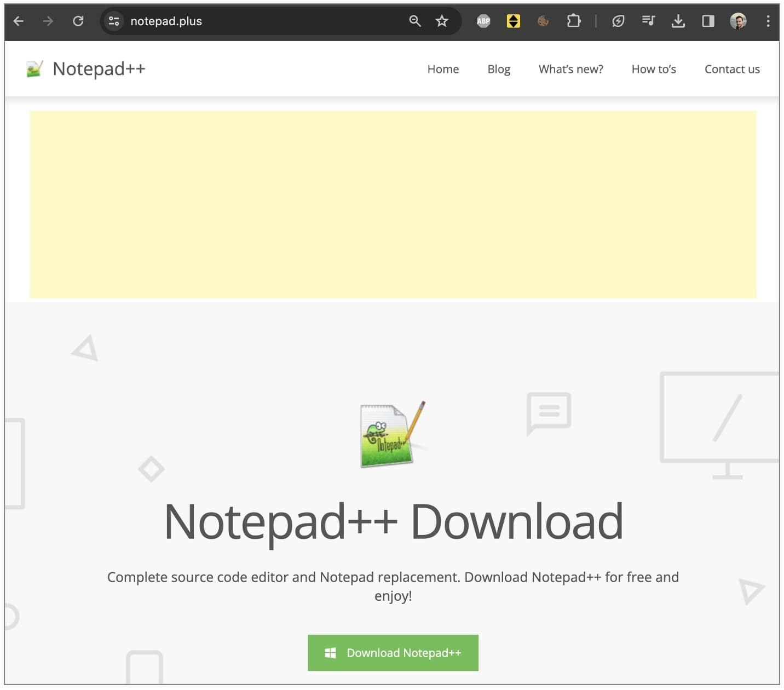Open the Extensions puzzle piece menu

573,21
